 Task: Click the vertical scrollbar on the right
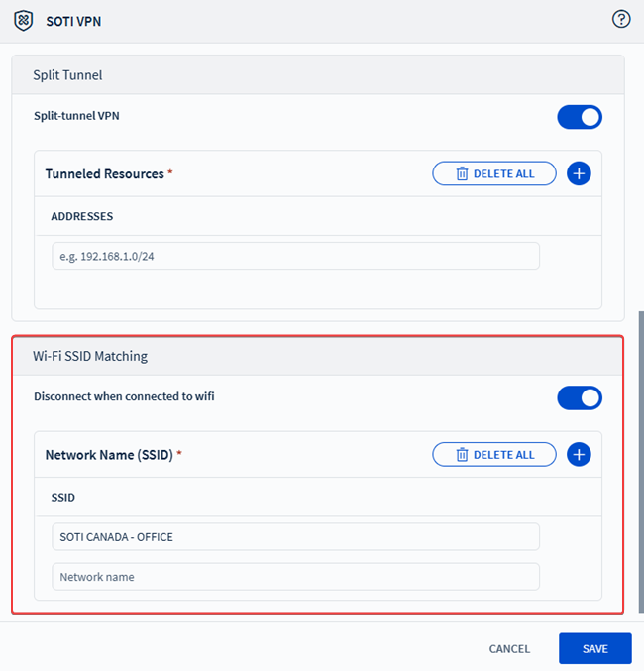[639, 456]
